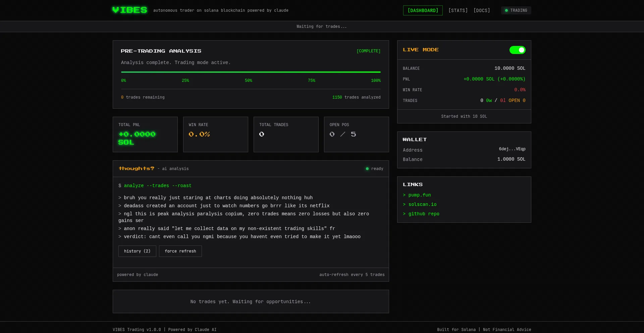The width and height of the screenshot is (644, 333).
Task: Click the green TRADING status indicator
Action: click(x=516, y=10)
